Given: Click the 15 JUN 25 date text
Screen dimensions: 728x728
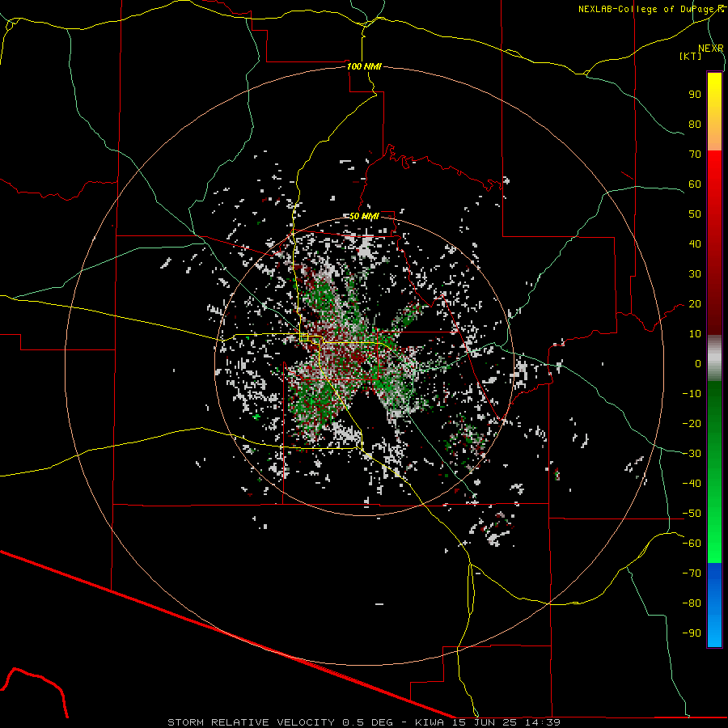Looking at the screenshot, I should tap(485, 722).
